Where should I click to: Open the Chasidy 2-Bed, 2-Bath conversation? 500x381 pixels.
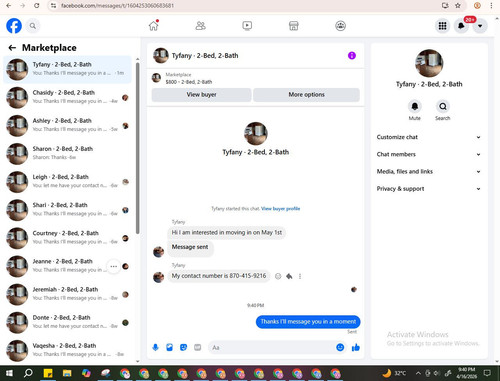(67, 97)
